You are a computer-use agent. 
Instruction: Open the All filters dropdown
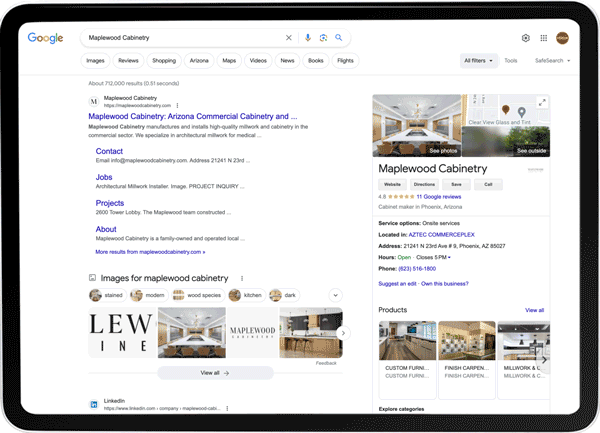479,60
